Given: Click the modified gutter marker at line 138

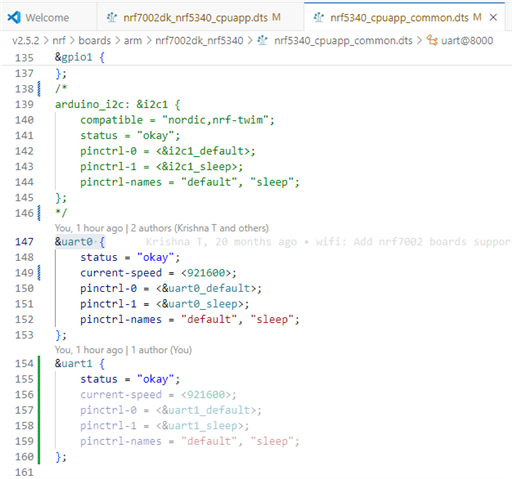Looking at the screenshot, I should 39,89.
